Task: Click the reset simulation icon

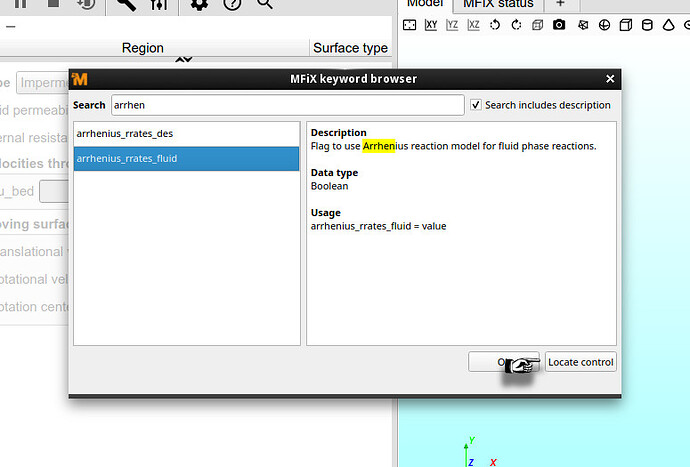Action: [86, 4]
